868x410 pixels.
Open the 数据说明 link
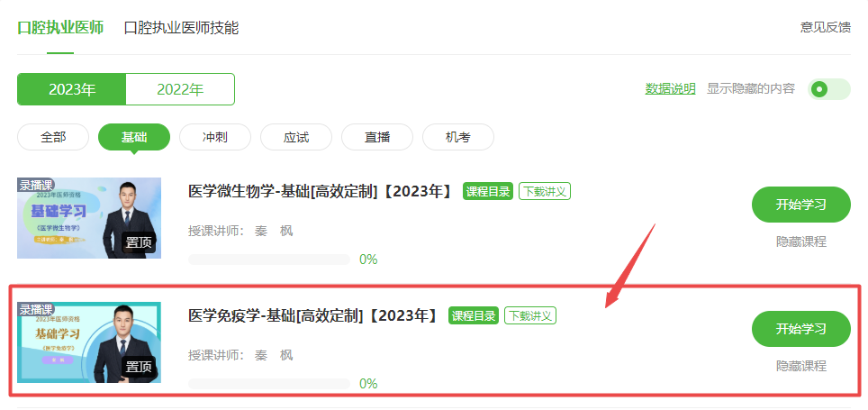coord(670,88)
